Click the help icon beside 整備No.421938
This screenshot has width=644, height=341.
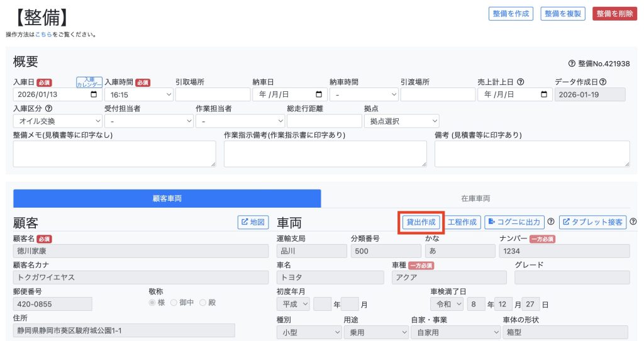pos(571,64)
